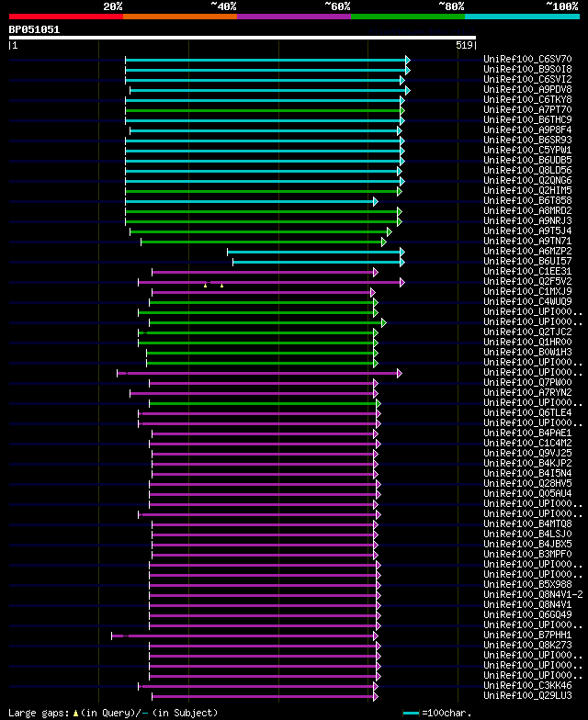Open hit UniRef100_C6TKY8
Screen dimensions: 588x720
(527, 99)
